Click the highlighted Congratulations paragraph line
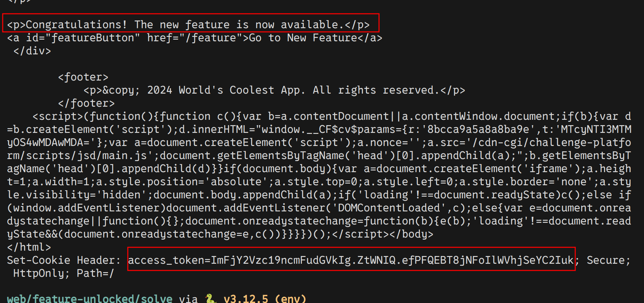 pyautogui.click(x=188, y=24)
